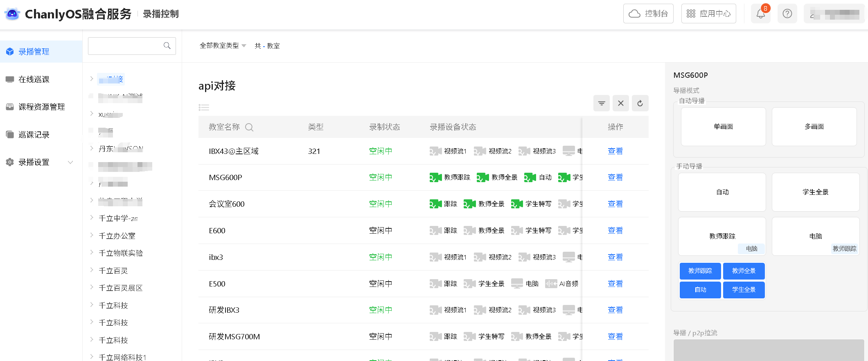Click the refresh icon above the table
Image resolution: width=868 pixels, height=361 pixels.
pyautogui.click(x=640, y=103)
